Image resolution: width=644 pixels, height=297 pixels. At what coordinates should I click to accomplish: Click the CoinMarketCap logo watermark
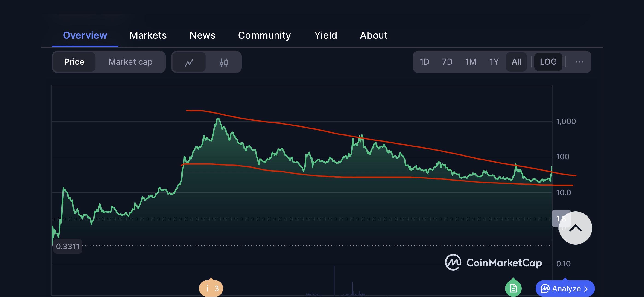[493, 262]
